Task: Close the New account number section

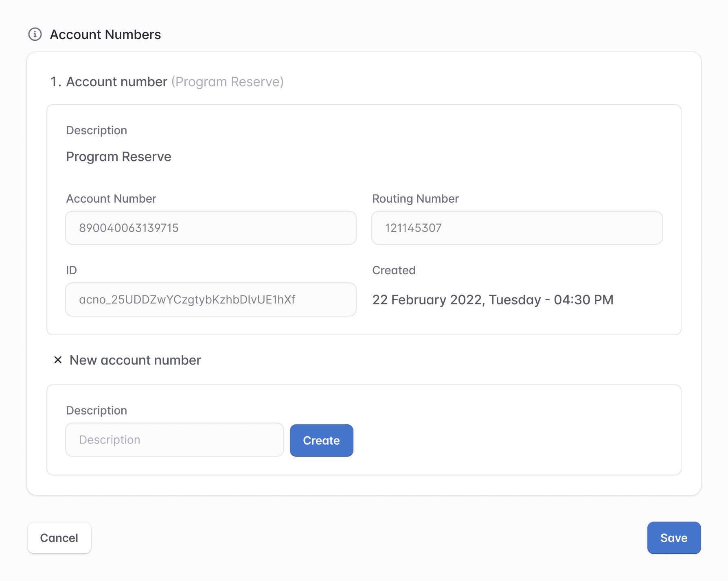Action: (x=58, y=360)
